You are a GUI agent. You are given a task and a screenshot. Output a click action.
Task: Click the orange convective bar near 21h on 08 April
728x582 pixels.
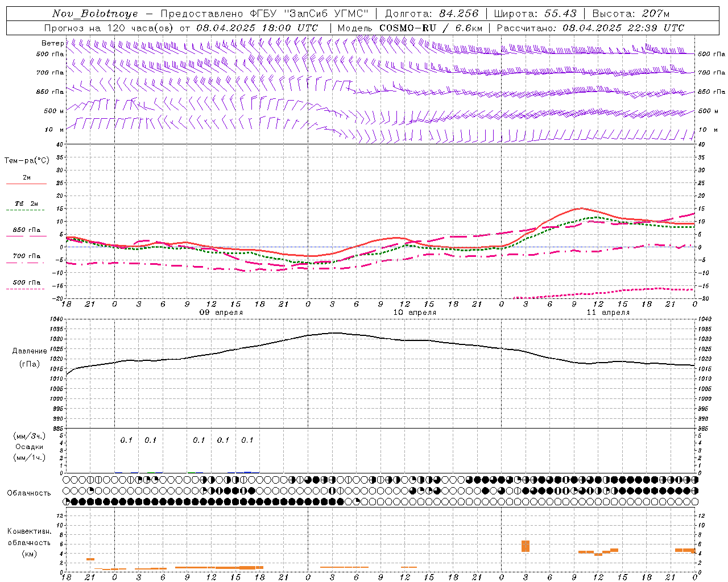(x=90, y=559)
